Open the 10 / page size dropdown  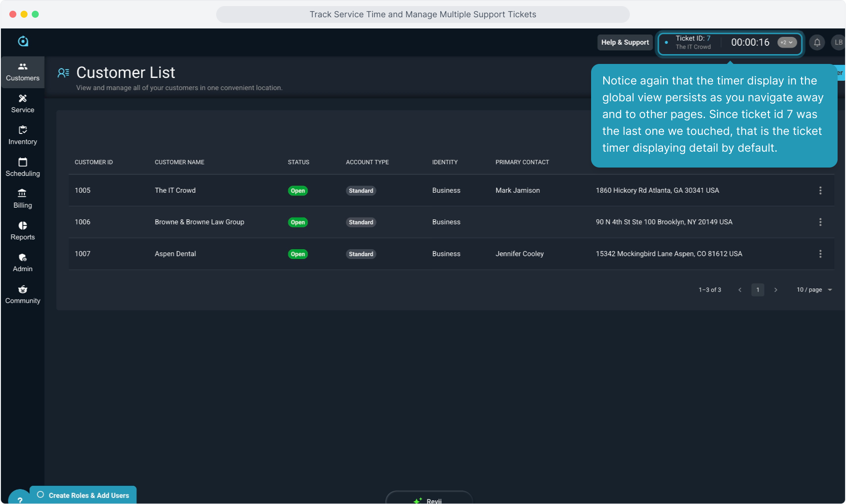tap(814, 290)
